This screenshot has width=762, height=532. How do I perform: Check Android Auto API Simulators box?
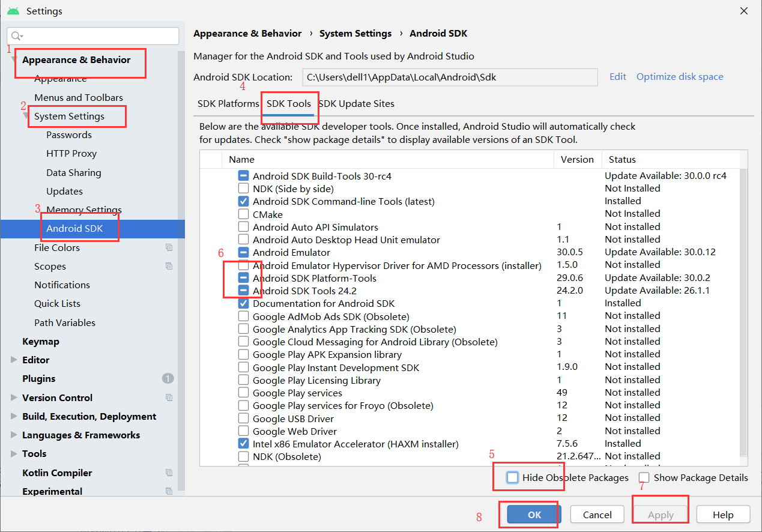(x=243, y=227)
